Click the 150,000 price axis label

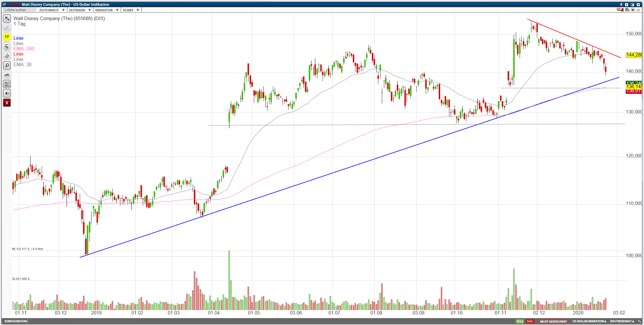pyautogui.click(x=634, y=34)
